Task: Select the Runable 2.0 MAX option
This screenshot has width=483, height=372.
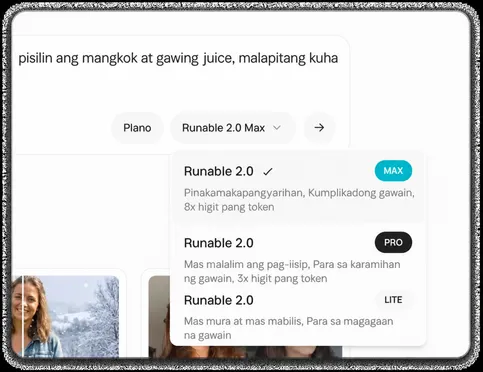Action: coord(298,187)
